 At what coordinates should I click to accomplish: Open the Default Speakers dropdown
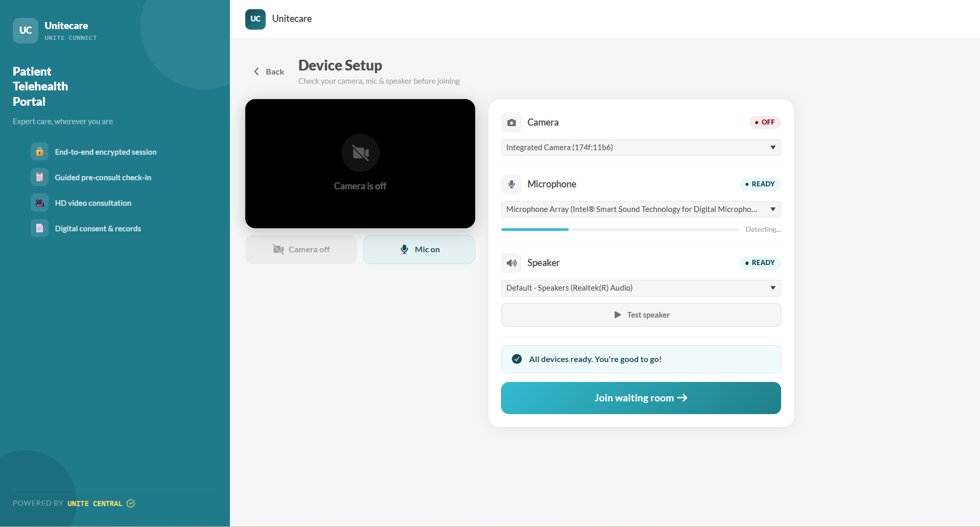[x=641, y=288]
